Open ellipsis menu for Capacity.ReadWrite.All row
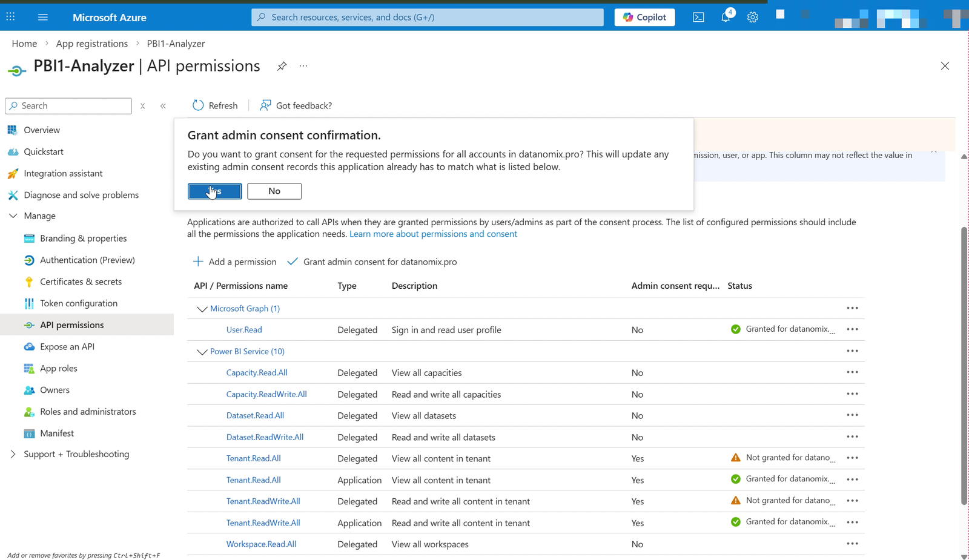 click(852, 394)
